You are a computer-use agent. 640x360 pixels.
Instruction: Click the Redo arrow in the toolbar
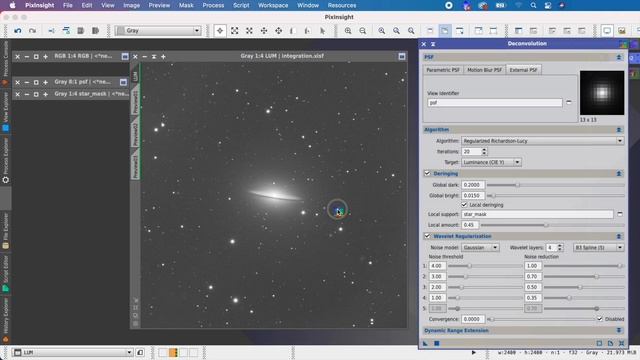click(32, 31)
